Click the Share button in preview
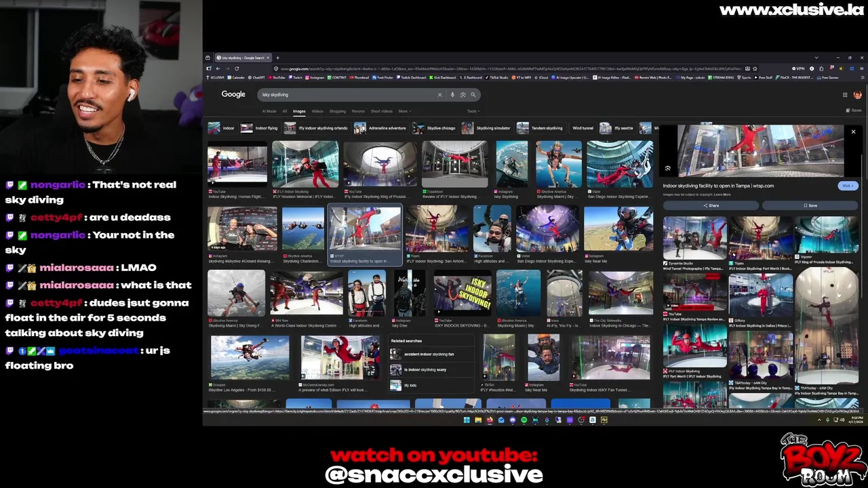The height and width of the screenshot is (488, 868). point(711,205)
